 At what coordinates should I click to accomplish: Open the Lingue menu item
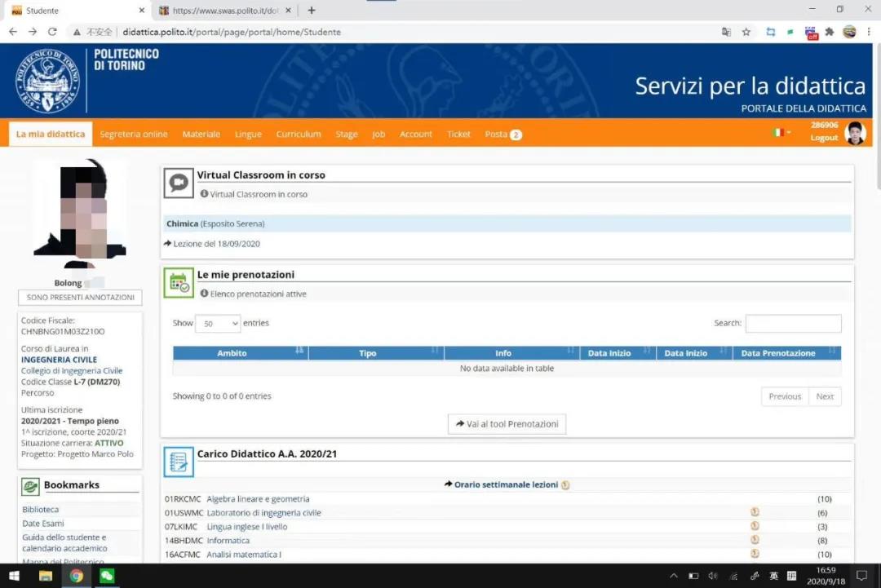click(x=248, y=135)
